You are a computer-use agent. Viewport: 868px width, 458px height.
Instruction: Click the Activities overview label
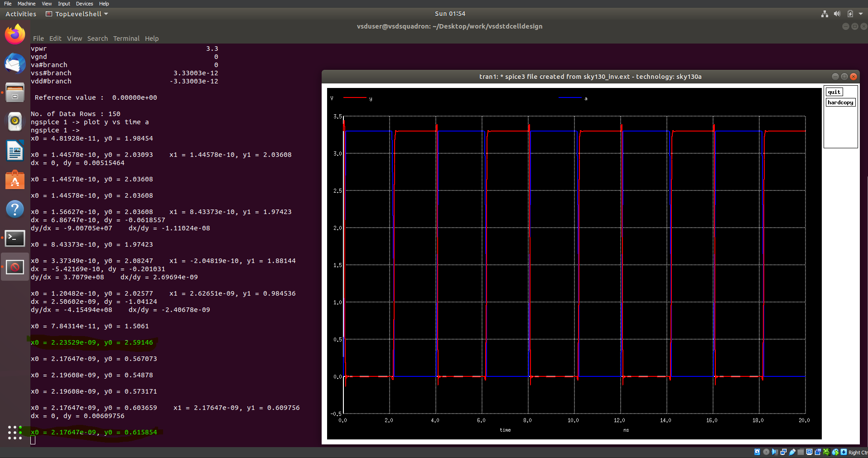pyautogui.click(x=21, y=14)
